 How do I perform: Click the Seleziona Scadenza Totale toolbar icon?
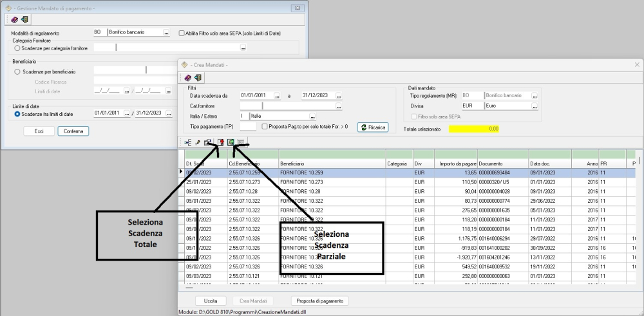(220, 143)
